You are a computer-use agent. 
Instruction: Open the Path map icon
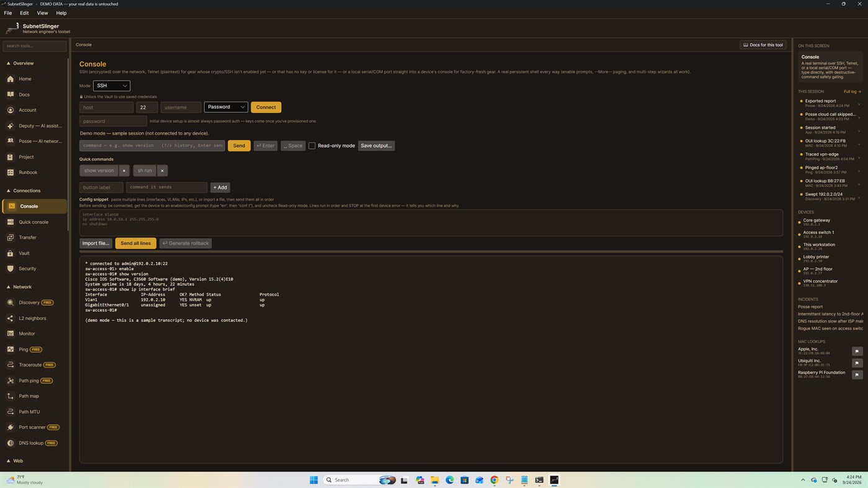11,396
